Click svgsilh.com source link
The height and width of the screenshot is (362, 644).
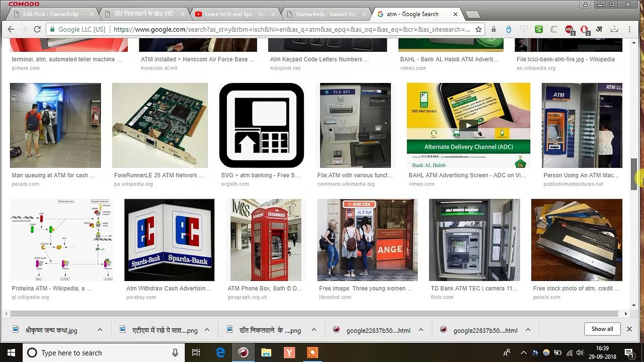(235, 184)
